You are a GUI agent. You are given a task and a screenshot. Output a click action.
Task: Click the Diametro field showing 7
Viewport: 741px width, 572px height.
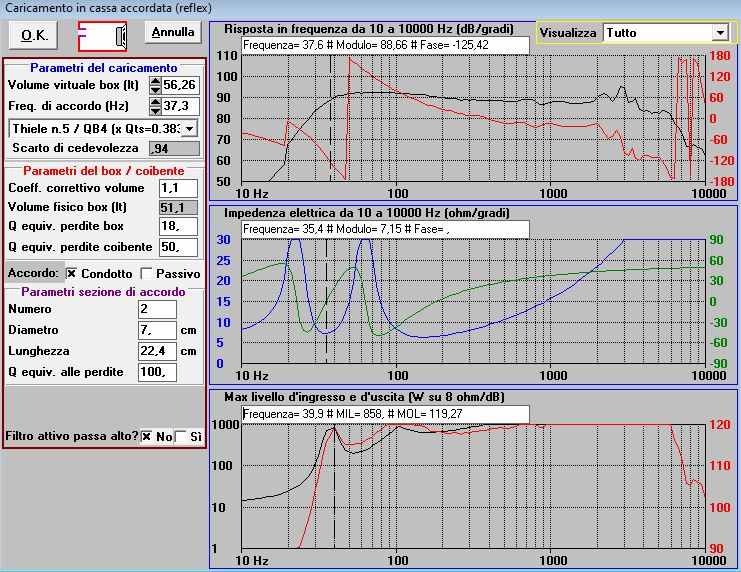(157, 330)
